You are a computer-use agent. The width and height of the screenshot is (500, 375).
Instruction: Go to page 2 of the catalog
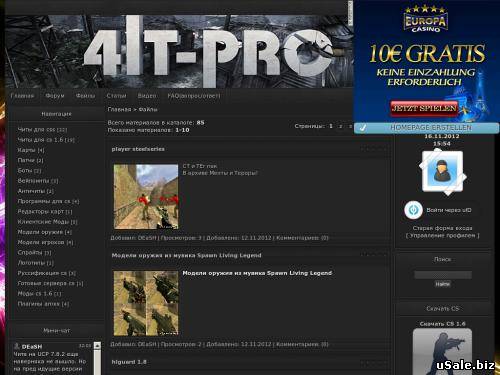[x=340, y=126]
